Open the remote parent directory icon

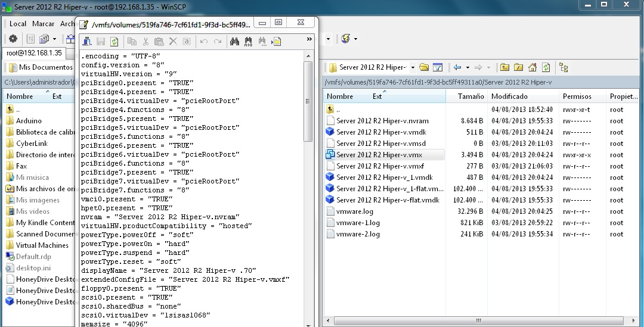coord(505,67)
